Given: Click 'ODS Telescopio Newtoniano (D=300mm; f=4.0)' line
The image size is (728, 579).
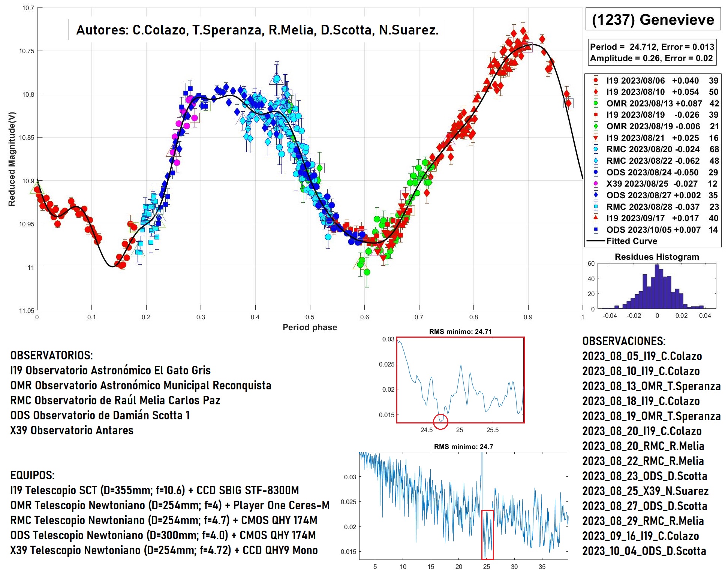Looking at the screenshot, I should coord(163,535).
